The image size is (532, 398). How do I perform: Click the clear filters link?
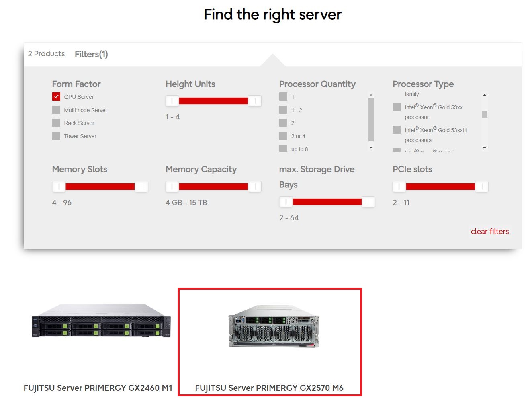[489, 231]
